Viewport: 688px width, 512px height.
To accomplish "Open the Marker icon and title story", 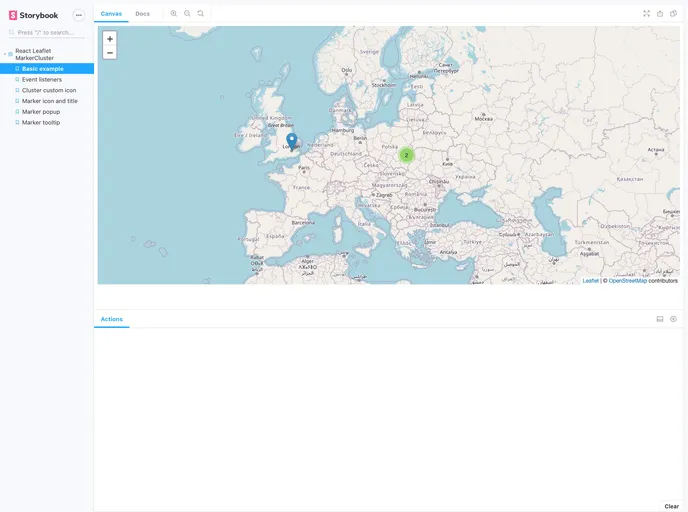I will click(50, 101).
